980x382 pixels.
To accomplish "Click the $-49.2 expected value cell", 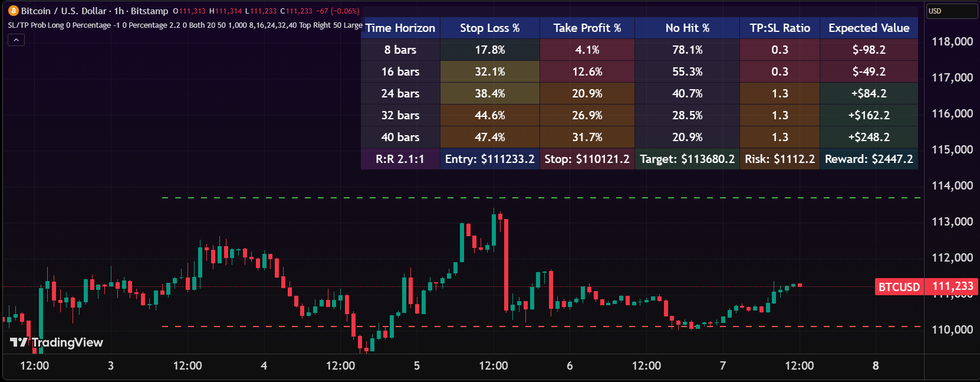I will pos(869,71).
